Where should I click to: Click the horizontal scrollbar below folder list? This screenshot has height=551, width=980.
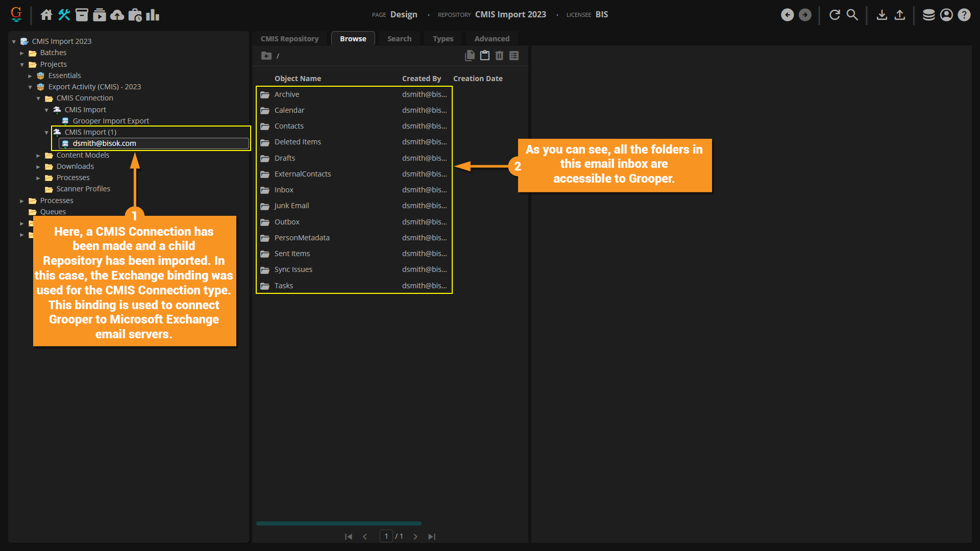pos(338,523)
